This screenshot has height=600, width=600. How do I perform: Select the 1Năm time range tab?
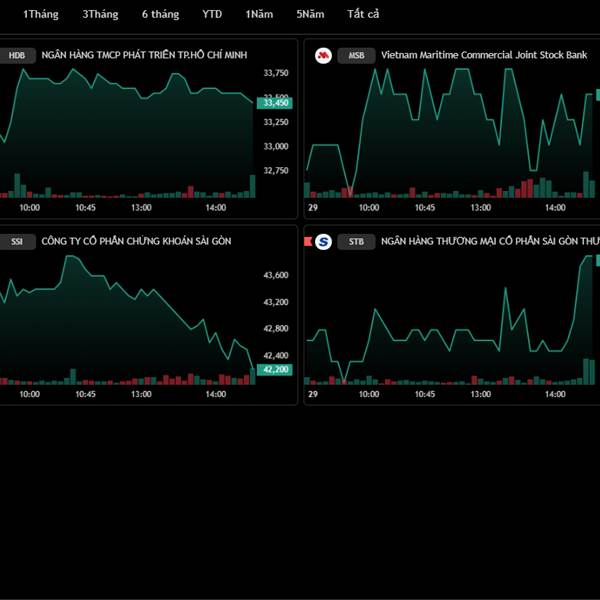(x=259, y=15)
